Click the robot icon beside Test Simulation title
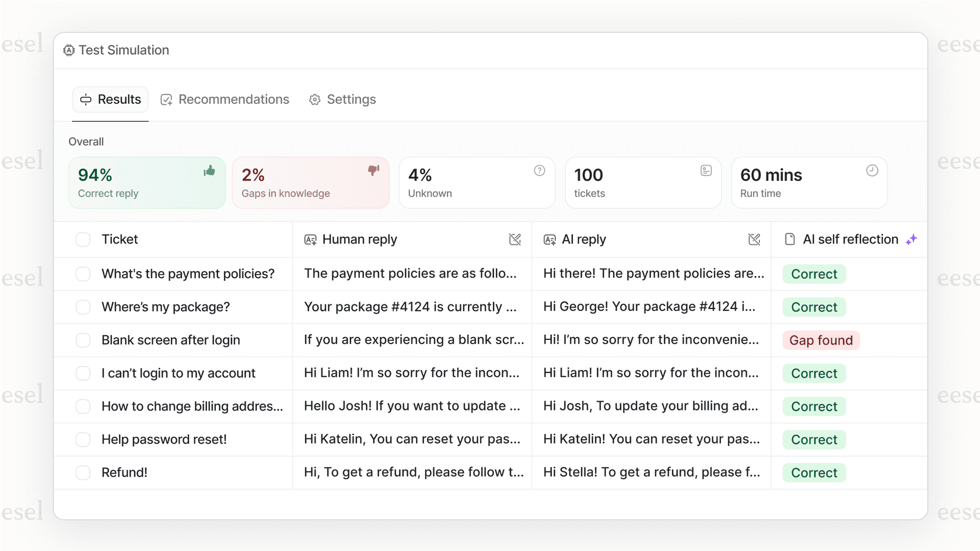This screenshot has width=980, height=551. [69, 51]
